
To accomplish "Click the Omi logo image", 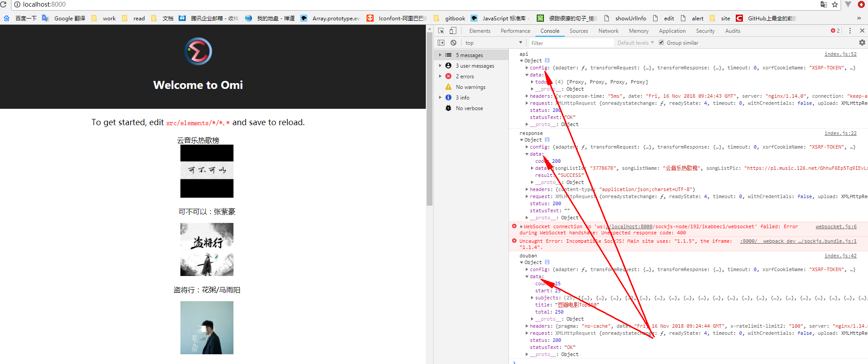I will click(198, 51).
